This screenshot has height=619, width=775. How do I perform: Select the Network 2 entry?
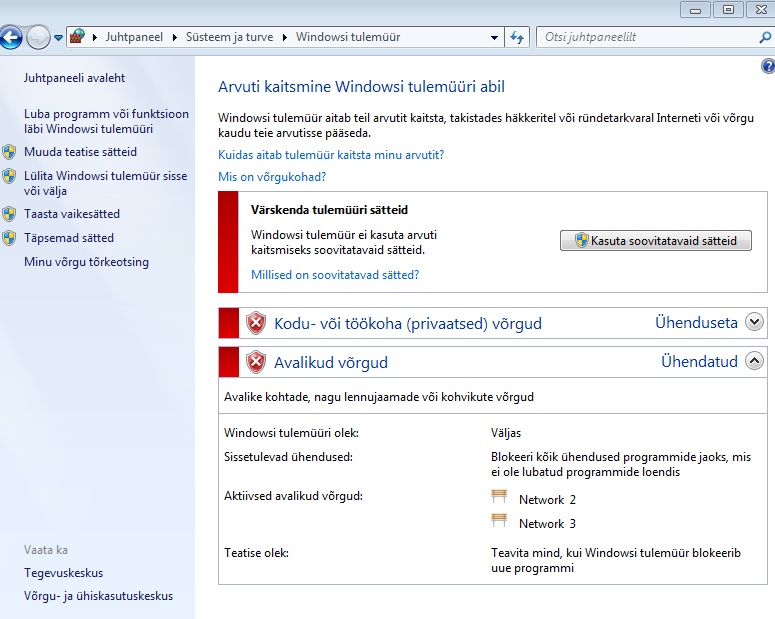pos(547,500)
